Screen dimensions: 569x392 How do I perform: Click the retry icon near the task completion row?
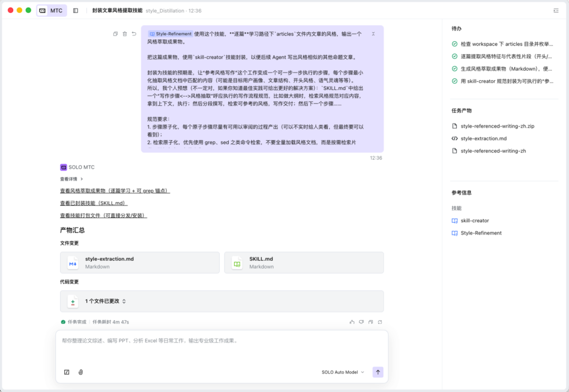380,322
